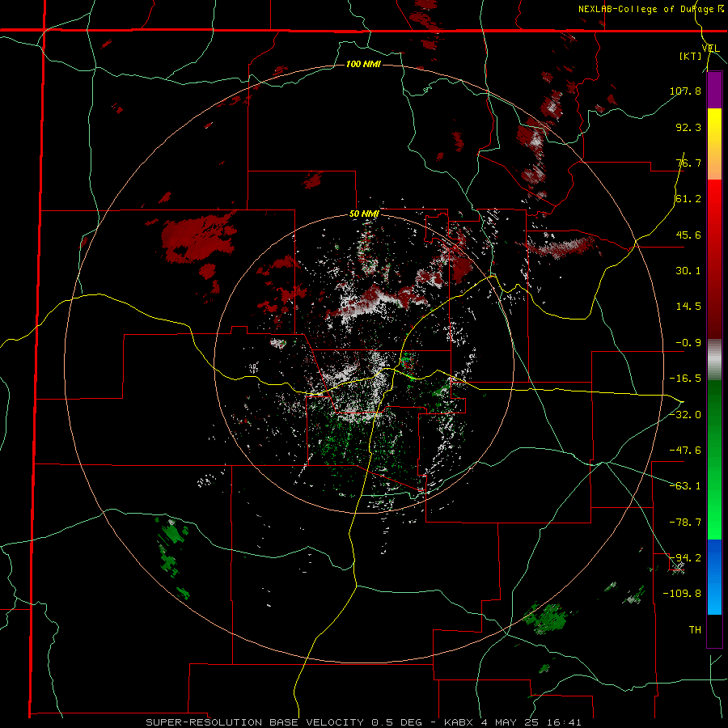The width and height of the screenshot is (728, 728).
Task: Click the gray segment of velocity color bar
Action: (714, 360)
